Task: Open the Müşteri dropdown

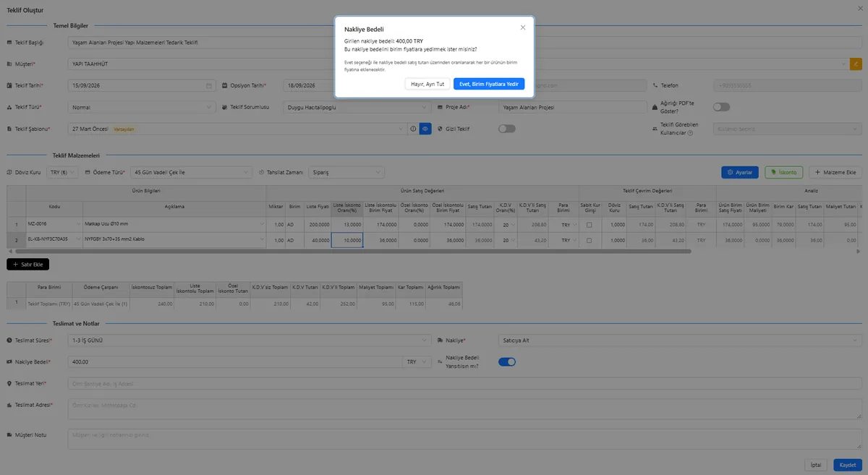Action: click(458, 64)
